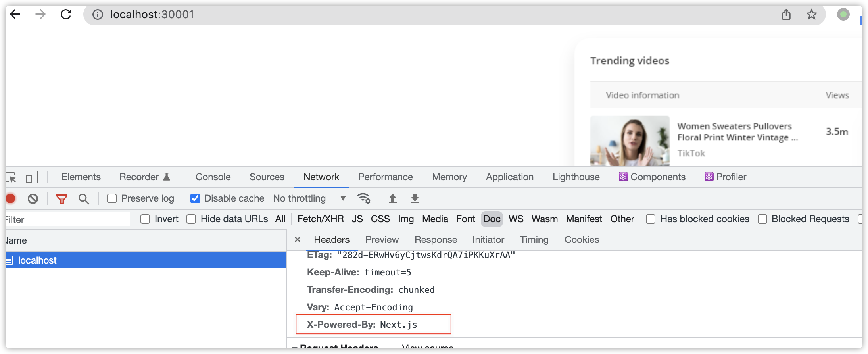Check Blocked Requests checkbox
The width and height of the screenshot is (868, 354).
point(762,219)
